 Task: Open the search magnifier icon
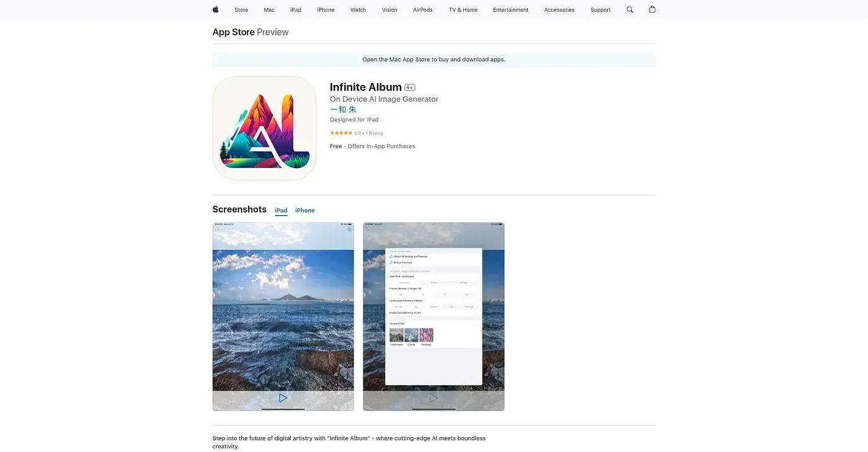630,10
